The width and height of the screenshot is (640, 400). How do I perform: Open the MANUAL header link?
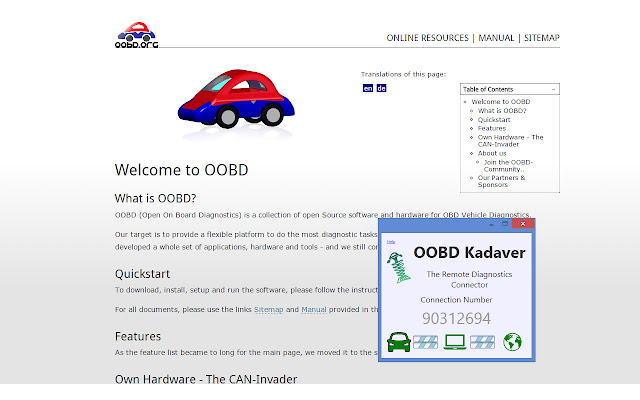coord(496,38)
